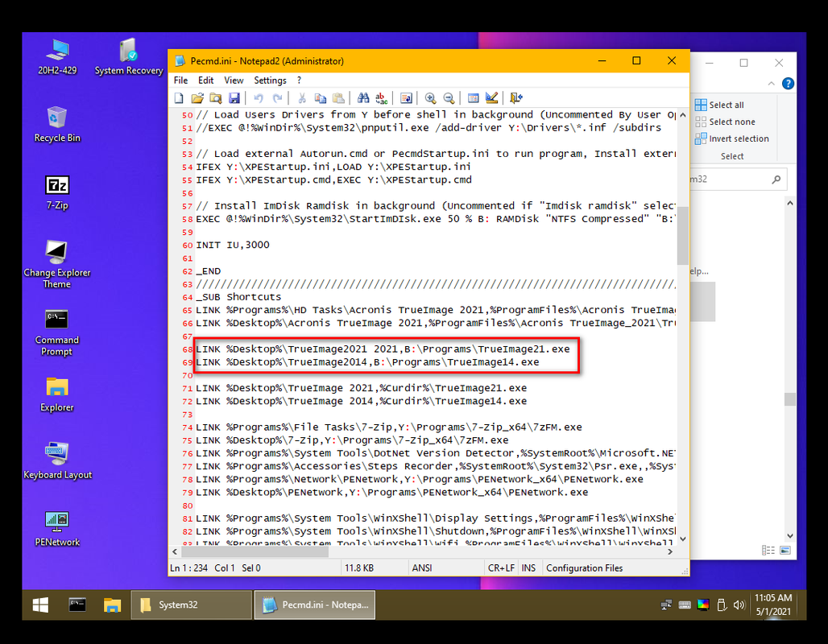Screen dimensions: 828x644
Task: Click line 60 text INIT IU,3000
Action: (232, 245)
